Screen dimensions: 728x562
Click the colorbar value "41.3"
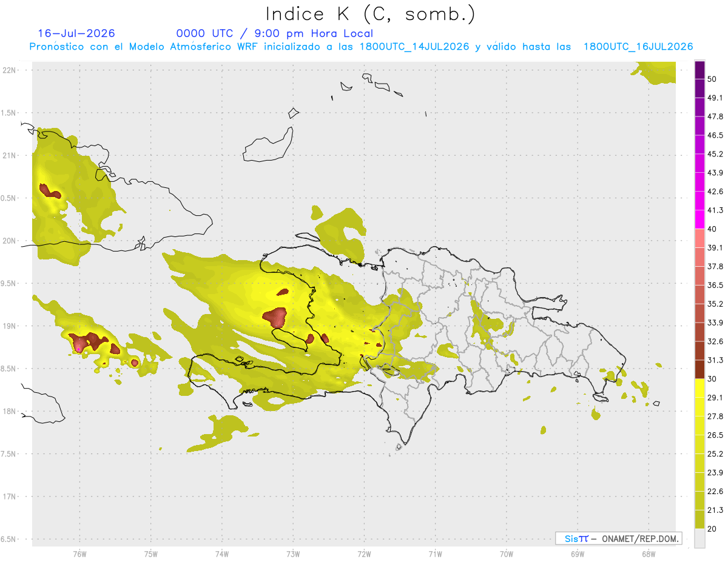715,210
